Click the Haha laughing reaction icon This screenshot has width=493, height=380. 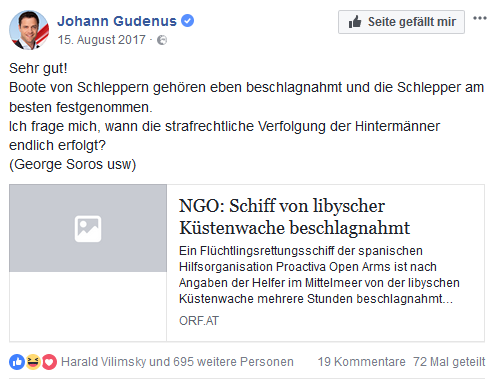[x=33, y=362]
